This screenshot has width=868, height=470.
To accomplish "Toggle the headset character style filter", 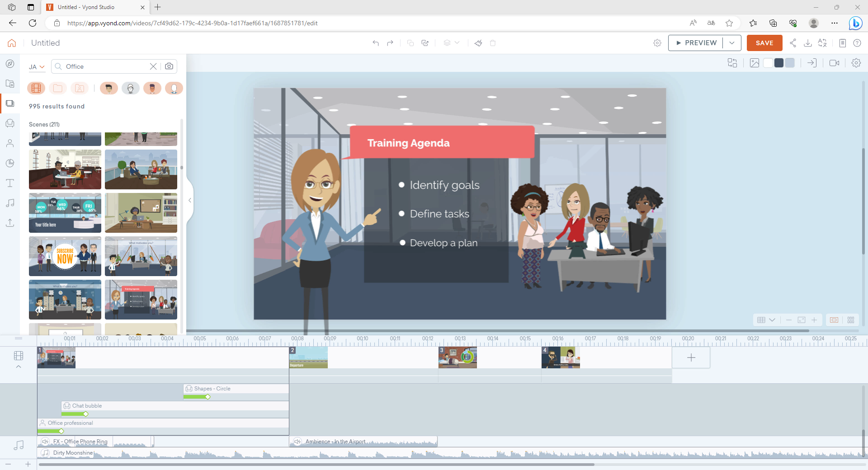I will [131, 88].
